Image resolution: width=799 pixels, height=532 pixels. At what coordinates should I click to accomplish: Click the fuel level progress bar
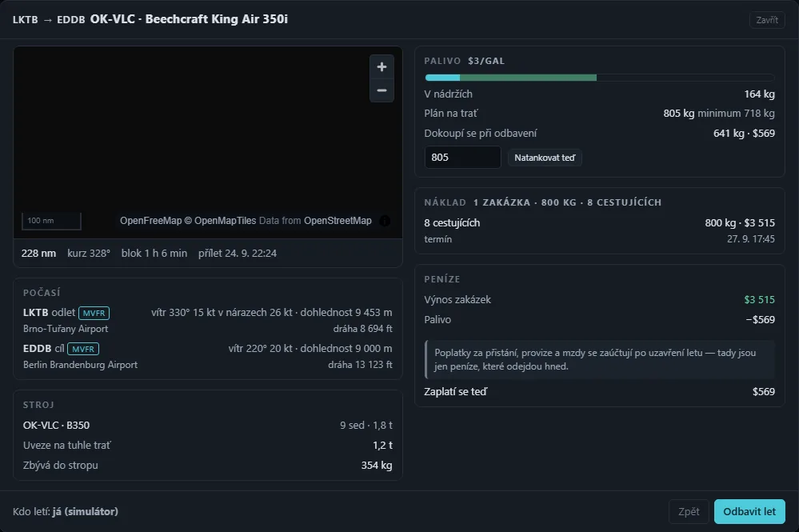600,78
